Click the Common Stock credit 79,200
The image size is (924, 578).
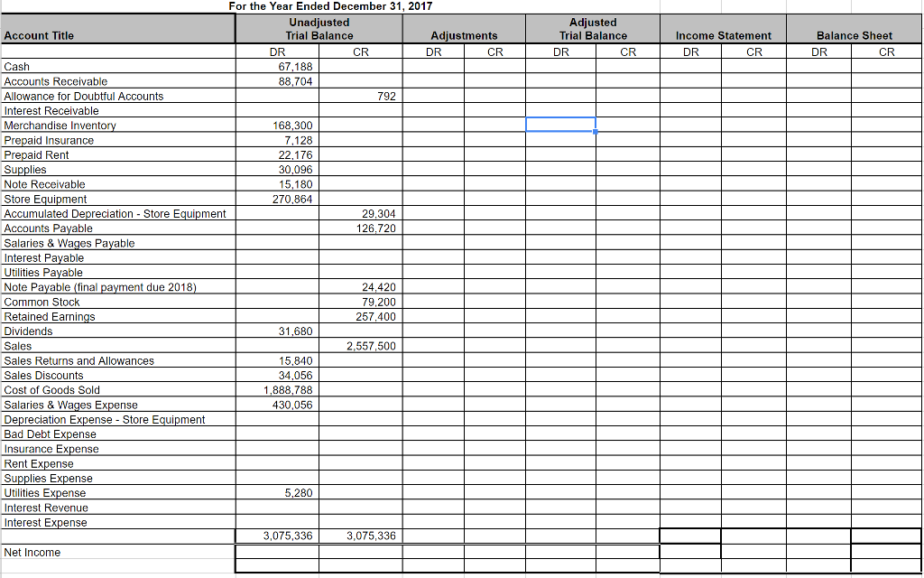(379, 302)
